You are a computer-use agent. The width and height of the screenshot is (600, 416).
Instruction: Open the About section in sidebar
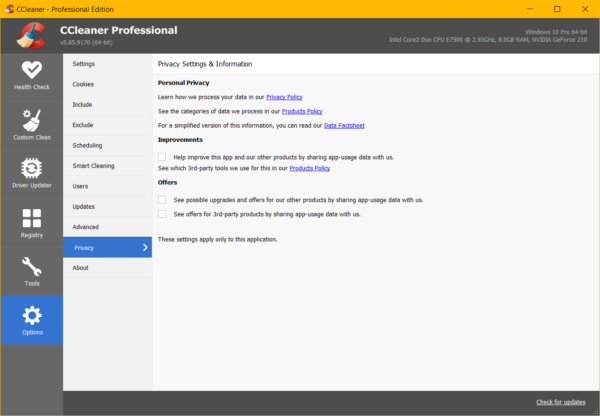pyautogui.click(x=81, y=268)
